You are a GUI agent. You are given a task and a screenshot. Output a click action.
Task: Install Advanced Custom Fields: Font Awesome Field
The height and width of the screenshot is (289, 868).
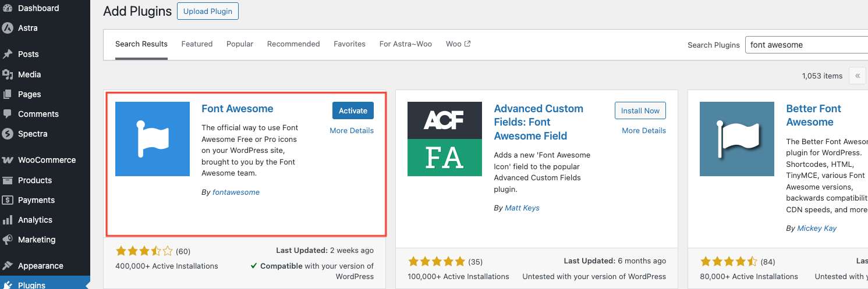(x=640, y=110)
